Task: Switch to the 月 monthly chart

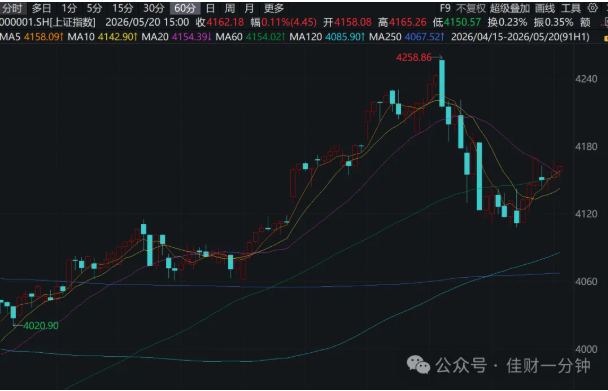Action: pos(249,8)
